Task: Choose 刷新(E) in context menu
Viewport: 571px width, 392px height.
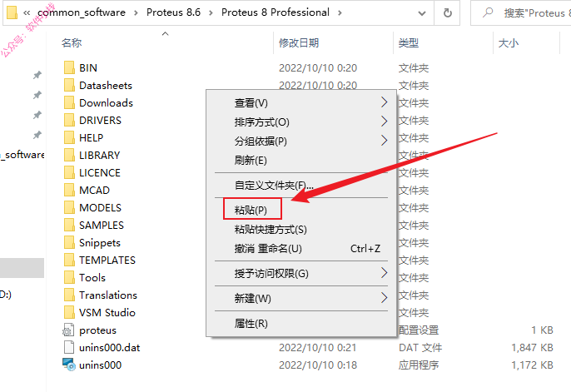Action: click(301, 160)
